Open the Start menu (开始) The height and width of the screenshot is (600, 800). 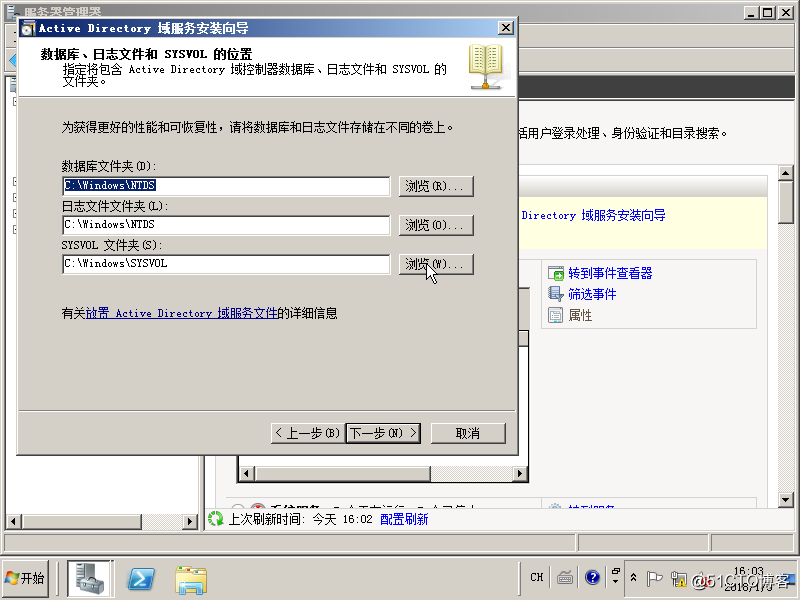click(x=26, y=578)
